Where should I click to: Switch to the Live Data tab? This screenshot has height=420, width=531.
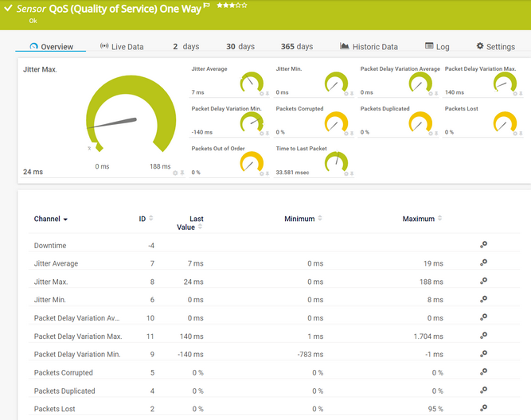pyautogui.click(x=122, y=47)
